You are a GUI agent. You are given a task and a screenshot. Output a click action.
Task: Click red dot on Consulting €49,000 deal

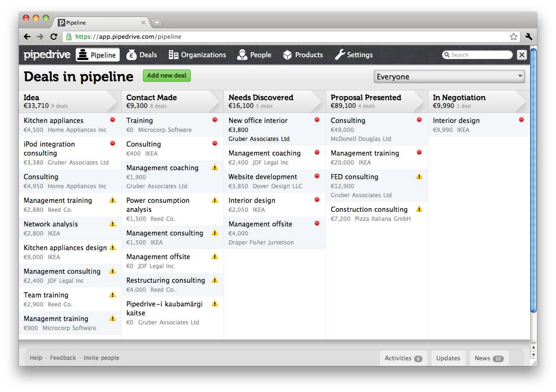419,120
